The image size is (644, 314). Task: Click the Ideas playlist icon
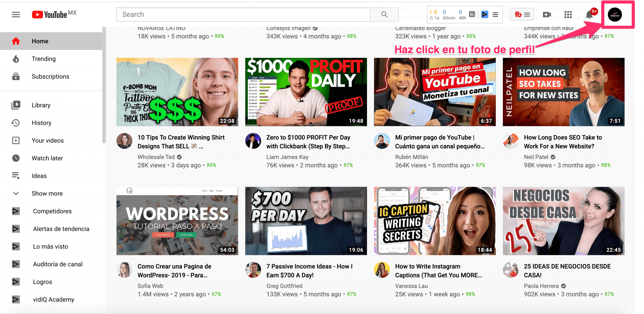(16, 176)
